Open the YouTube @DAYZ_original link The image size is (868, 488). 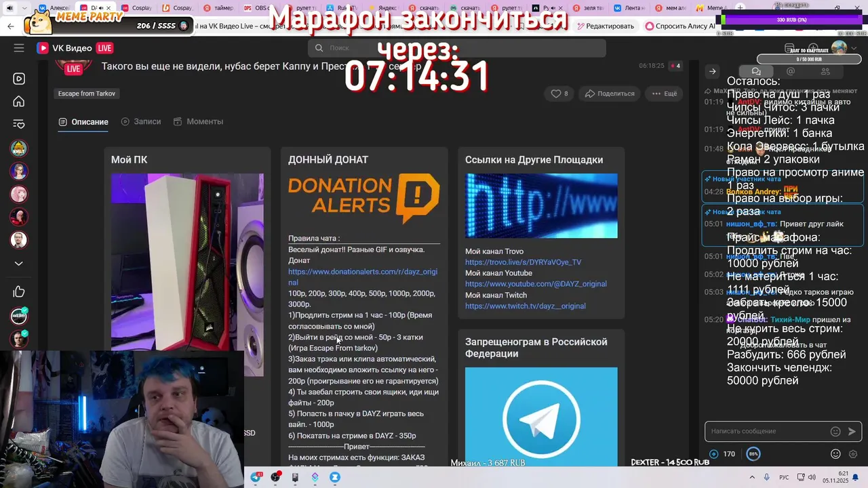[536, 284]
